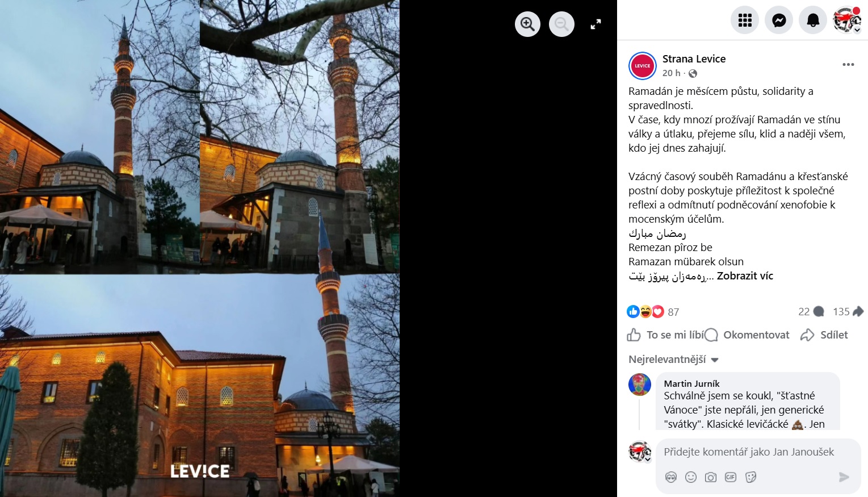Open Strana Levice page name link
This screenshot has height=497, width=868.
click(694, 59)
